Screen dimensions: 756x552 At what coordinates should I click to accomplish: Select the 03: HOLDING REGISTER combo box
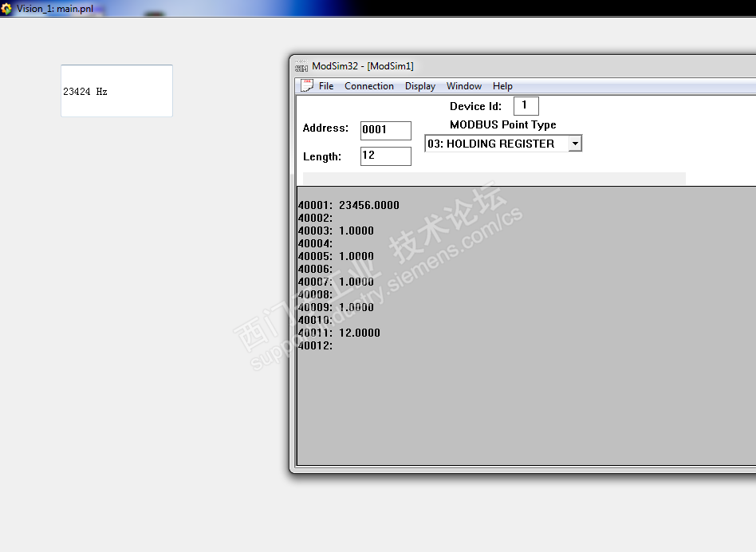click(503, 144)
